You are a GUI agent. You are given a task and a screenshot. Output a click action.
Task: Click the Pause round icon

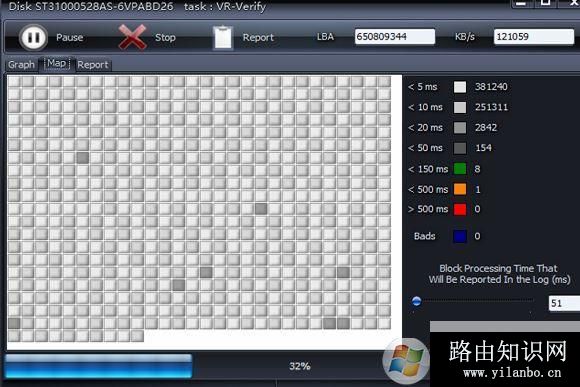33,37
